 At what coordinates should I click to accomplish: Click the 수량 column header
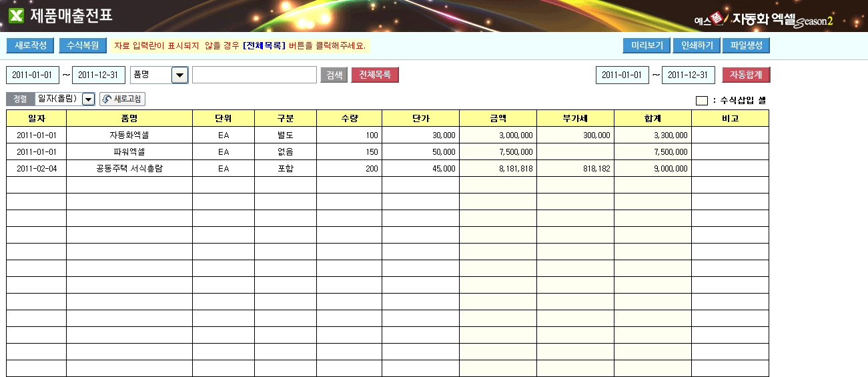tap(350, 118)
